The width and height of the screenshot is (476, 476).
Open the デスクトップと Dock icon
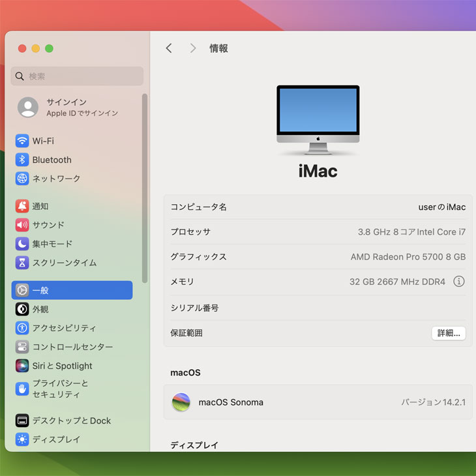click(22, 421)
